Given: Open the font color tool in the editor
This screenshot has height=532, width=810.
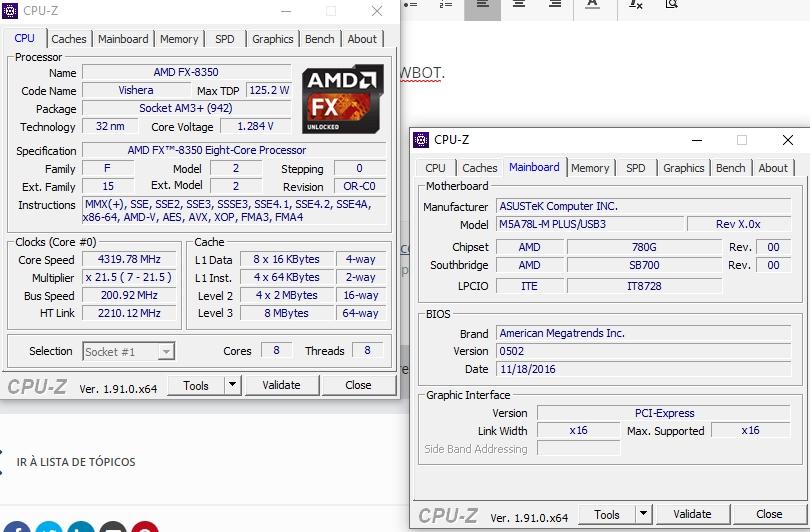Looking at the screenshot, I should [x=593, y=4].
